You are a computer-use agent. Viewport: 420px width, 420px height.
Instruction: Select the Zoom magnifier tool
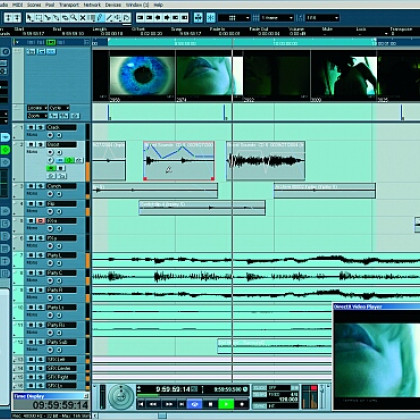(73, 17)
